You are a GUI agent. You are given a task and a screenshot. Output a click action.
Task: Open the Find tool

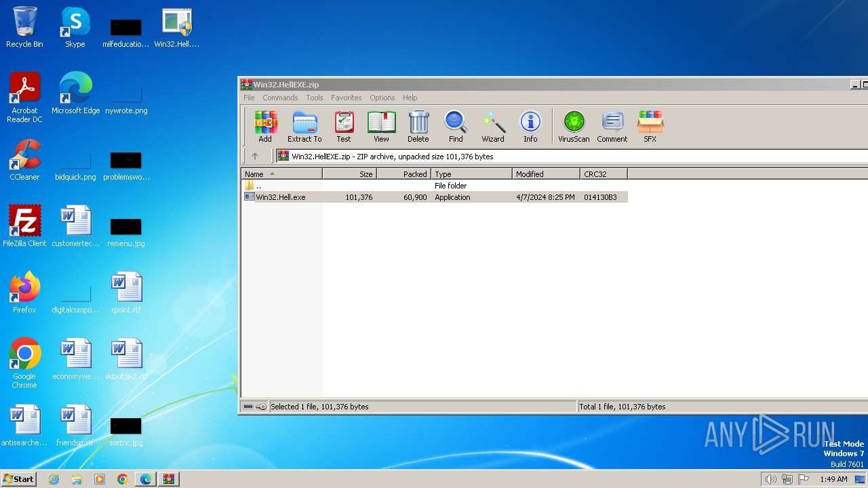coord(456,127)
